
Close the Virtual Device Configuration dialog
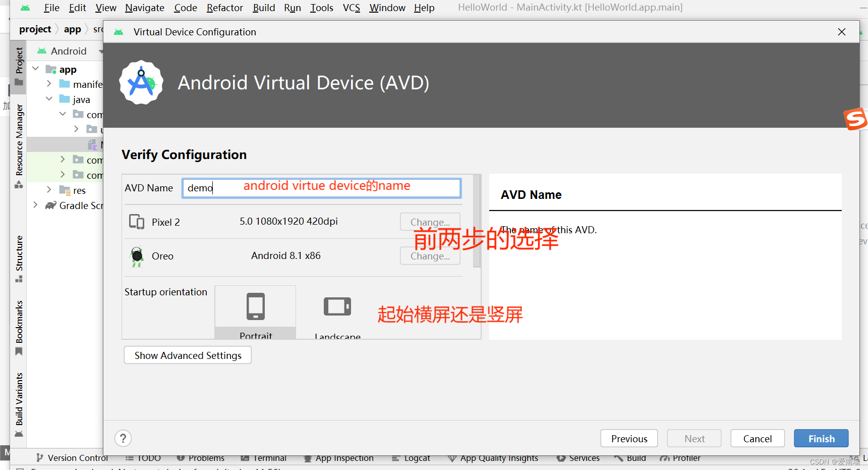tap(841, 32)
